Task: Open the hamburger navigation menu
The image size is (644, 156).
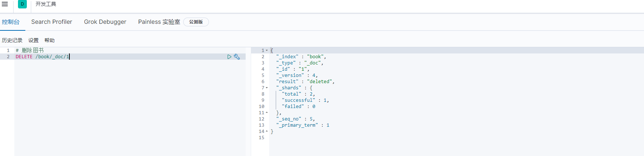Action: tap(5, 4)
